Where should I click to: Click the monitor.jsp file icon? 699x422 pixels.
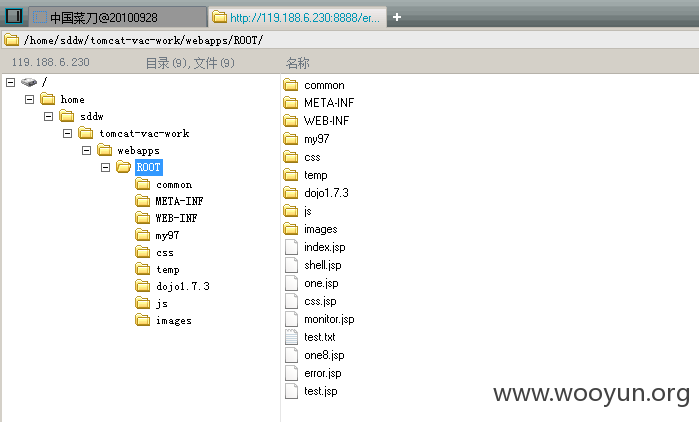(291, 319)
